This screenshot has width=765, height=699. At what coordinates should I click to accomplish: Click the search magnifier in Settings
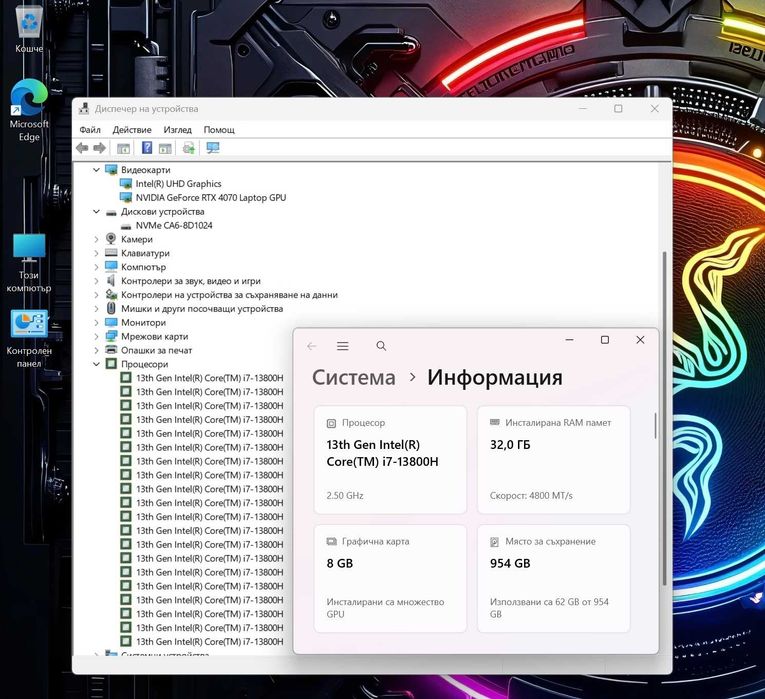coord(381,346)
